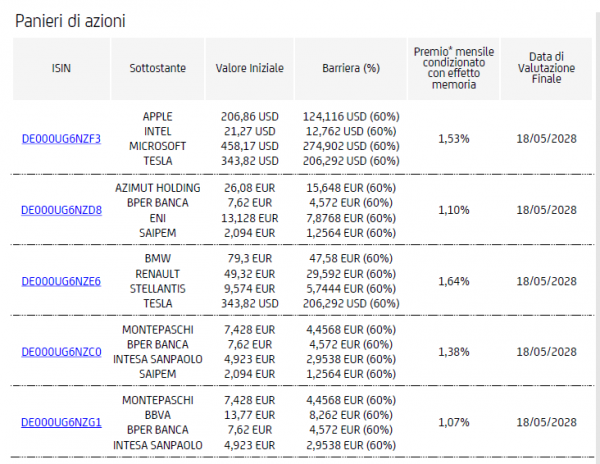Click the 21,27 USD initial value
The width and height of the screenshot is (600, 464).
249,132
